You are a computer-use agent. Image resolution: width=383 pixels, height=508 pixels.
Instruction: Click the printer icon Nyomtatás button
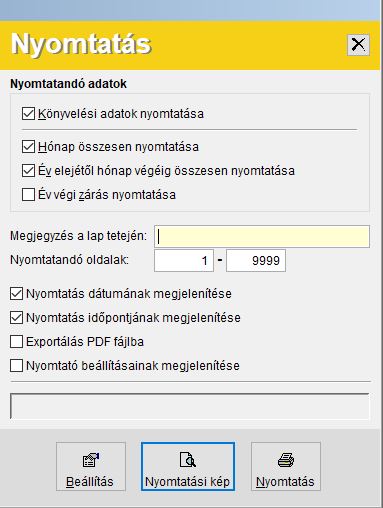(286, 466)
